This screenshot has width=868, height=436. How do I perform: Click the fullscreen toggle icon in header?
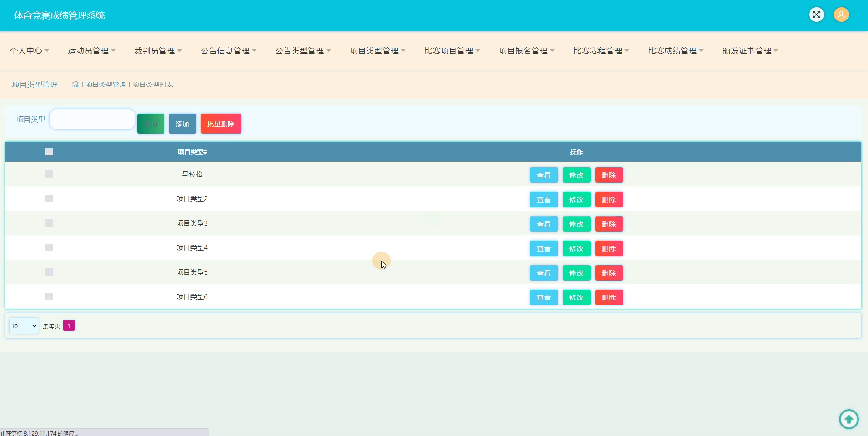pyautogui.click(x=816, y=15)
